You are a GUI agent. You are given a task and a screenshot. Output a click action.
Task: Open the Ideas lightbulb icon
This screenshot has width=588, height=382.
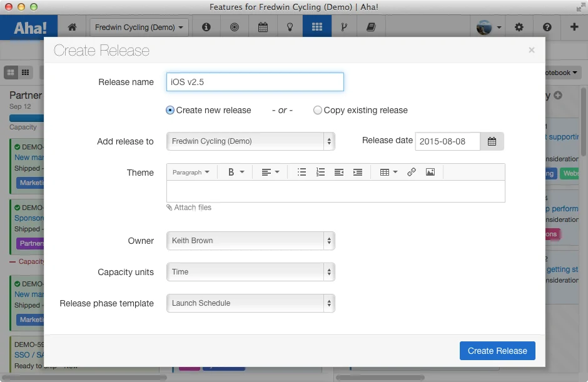point(290,27)
